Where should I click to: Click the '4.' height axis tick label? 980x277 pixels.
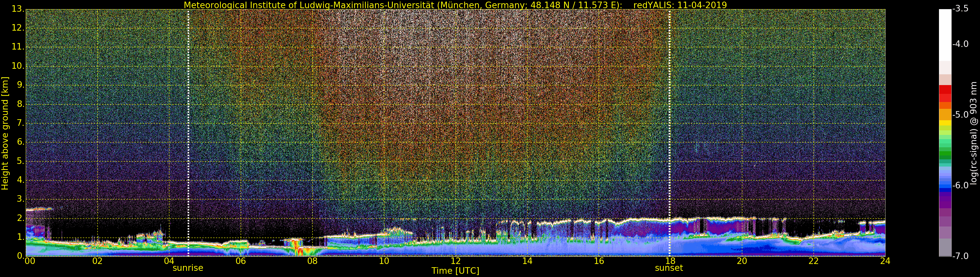[21, 180]
